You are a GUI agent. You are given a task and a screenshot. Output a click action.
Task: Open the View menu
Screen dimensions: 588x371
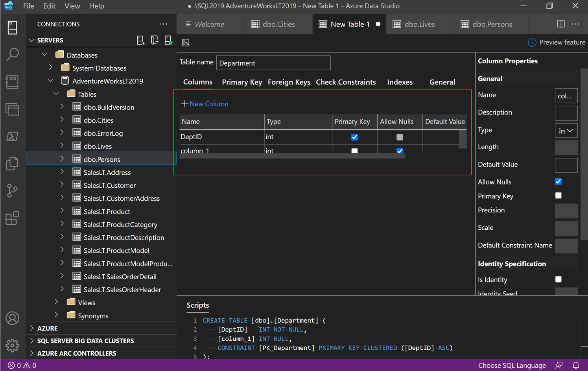pyautogui.click(x=72, y=6)
